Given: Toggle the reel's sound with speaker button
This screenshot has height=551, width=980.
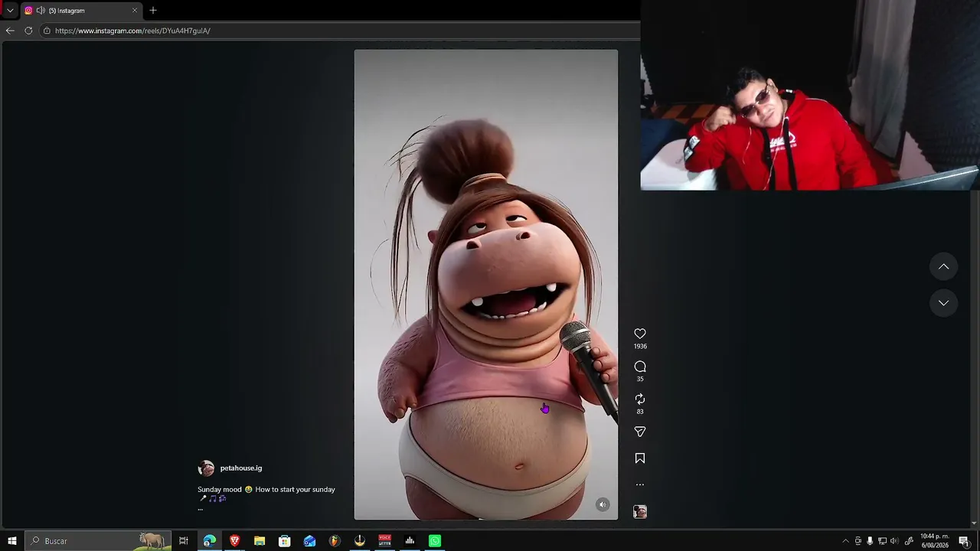Looking at the screenshot, I should coord(603,504).
